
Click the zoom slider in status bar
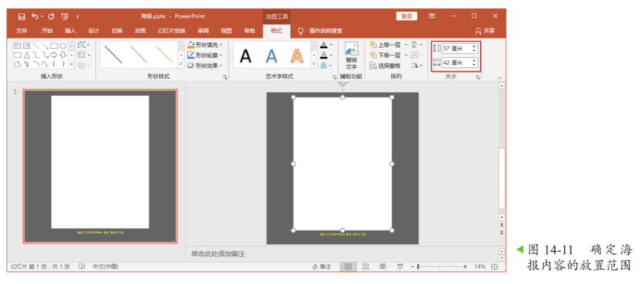[439, 266]
